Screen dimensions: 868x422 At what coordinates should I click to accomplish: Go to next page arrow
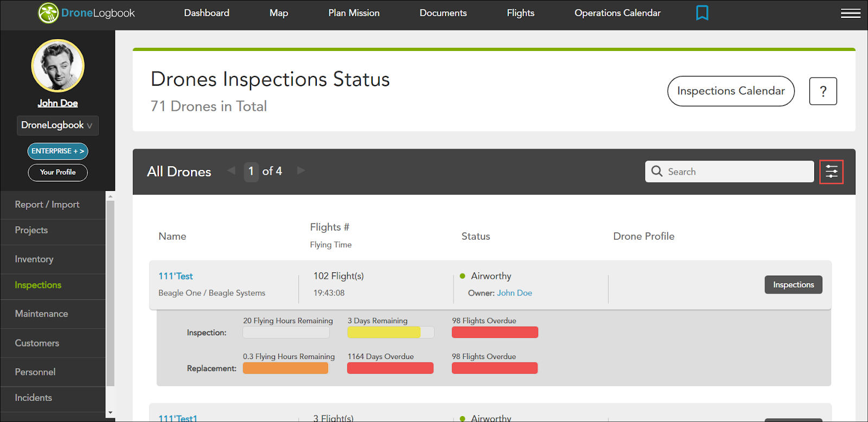tap(301, 170)
